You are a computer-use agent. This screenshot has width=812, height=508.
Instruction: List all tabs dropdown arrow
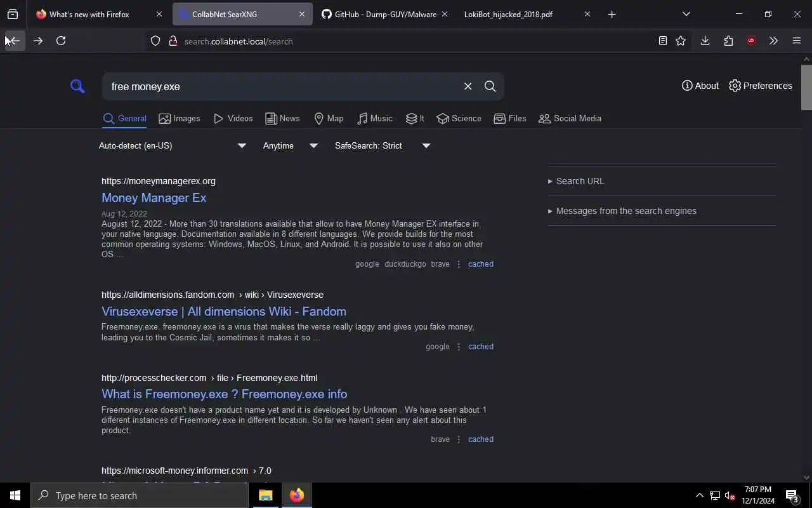686,14
